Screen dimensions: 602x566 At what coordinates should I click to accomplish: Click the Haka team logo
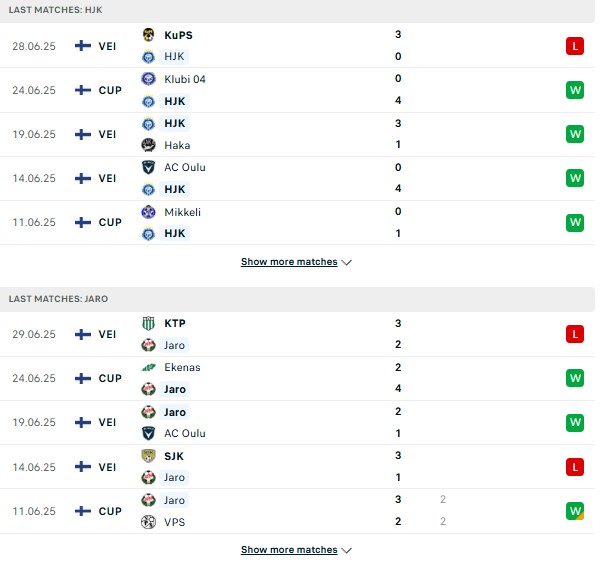148,145
